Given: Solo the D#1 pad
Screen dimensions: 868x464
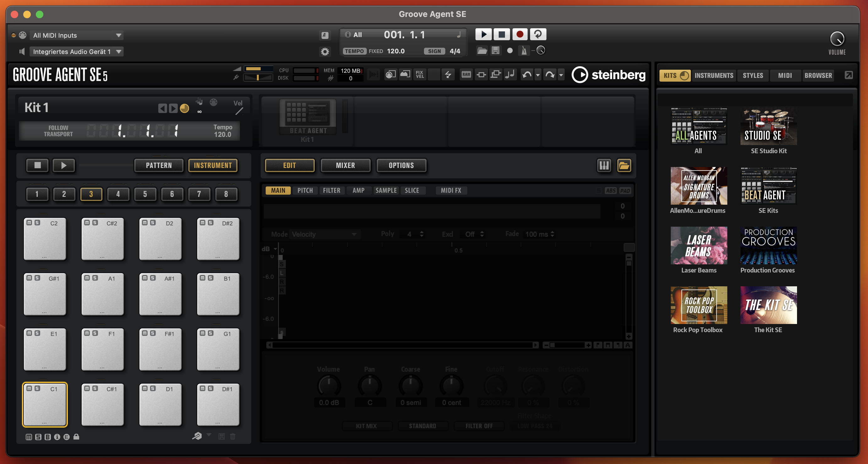Looking at the screenshot, I should click(211, 389).
